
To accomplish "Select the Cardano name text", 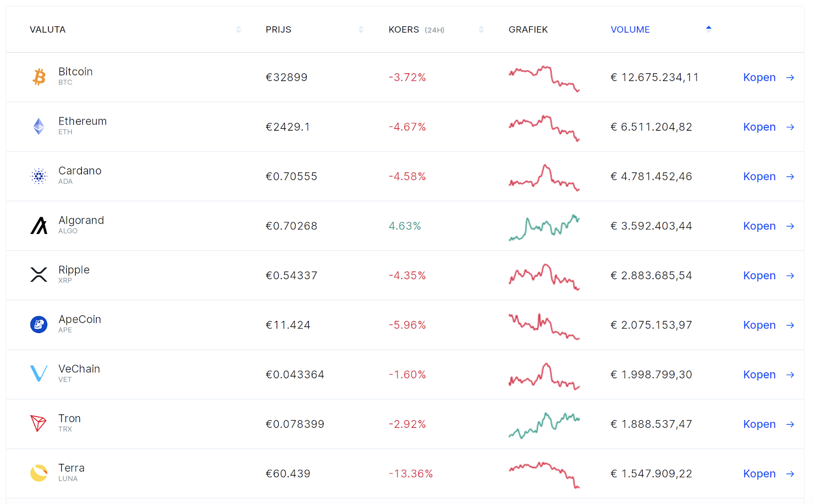I will point(80,171).
